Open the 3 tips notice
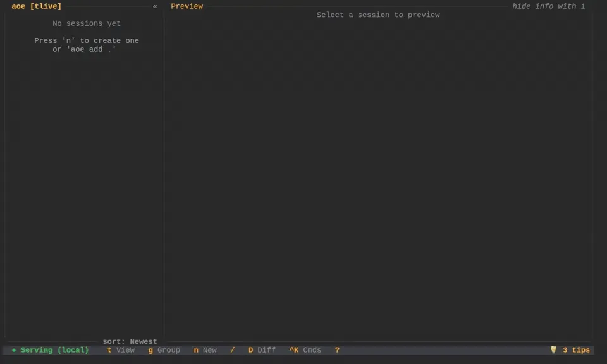The width and height of the screenshot is (607, 364). click(x=576, y=350)
